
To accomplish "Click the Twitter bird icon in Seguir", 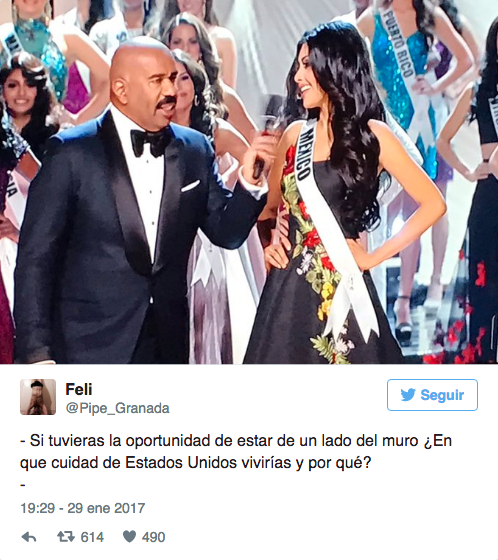I will 408,395.
